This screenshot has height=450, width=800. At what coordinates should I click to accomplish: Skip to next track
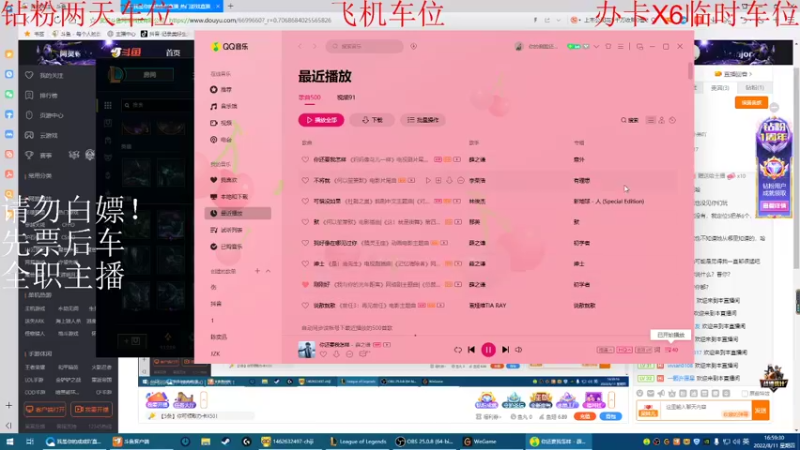click(505, 349)
